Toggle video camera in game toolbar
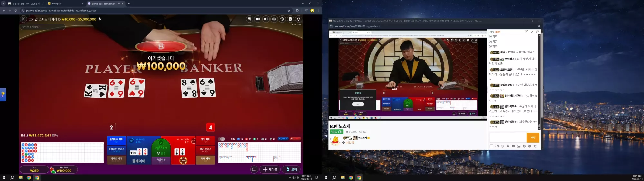 click(258, 19)
